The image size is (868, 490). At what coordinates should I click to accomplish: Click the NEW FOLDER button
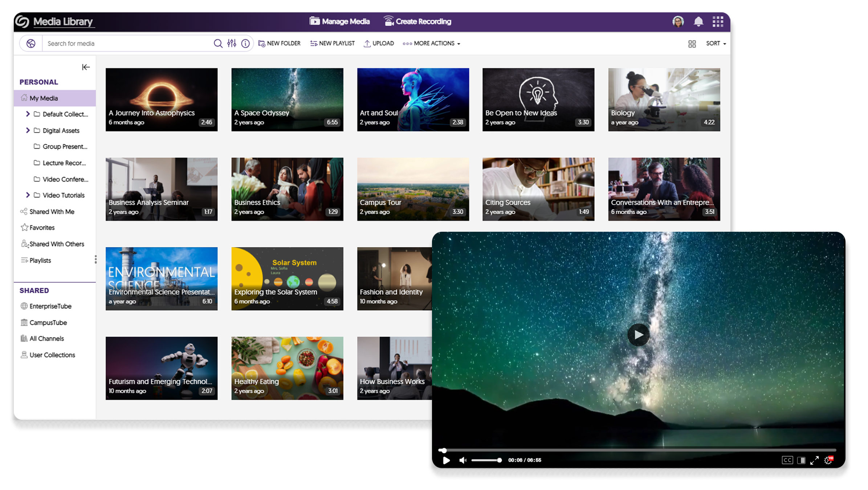tap(279, 43)
